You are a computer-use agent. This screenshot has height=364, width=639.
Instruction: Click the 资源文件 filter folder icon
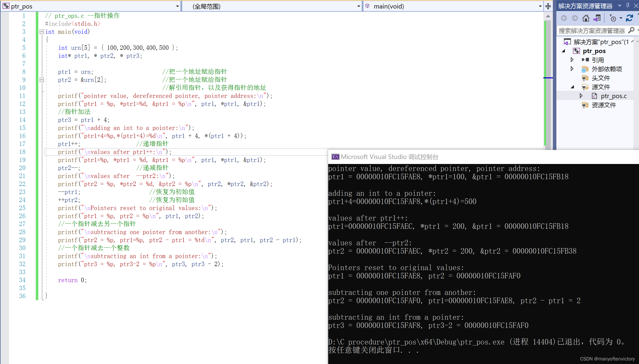coord(585,105)
